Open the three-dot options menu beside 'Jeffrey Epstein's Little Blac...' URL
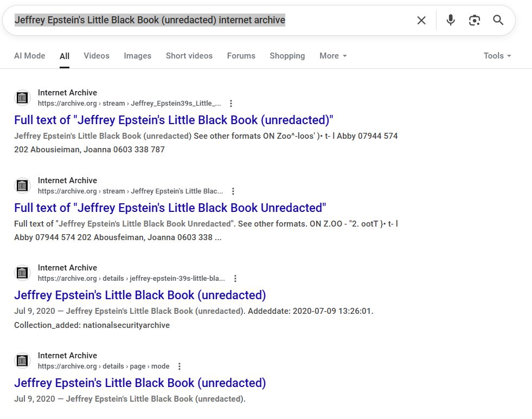 (x=233, y=191)
